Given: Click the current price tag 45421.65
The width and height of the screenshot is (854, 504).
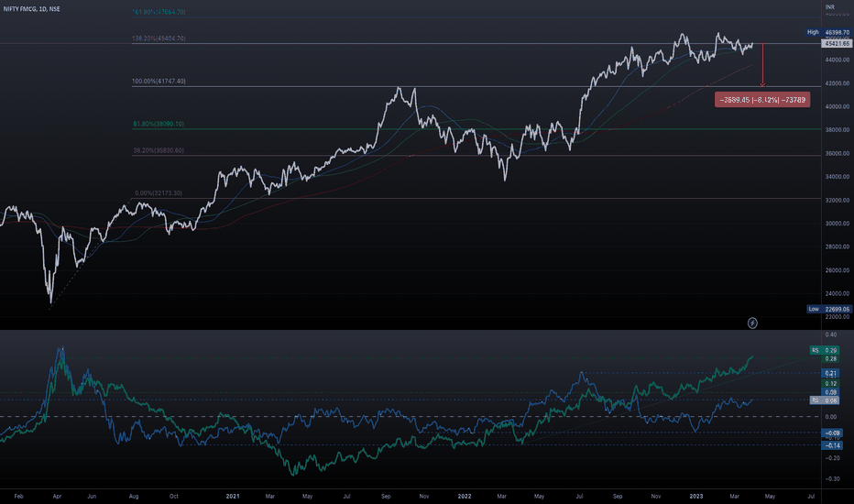Looking at the screenshot, I should point(838,44).
